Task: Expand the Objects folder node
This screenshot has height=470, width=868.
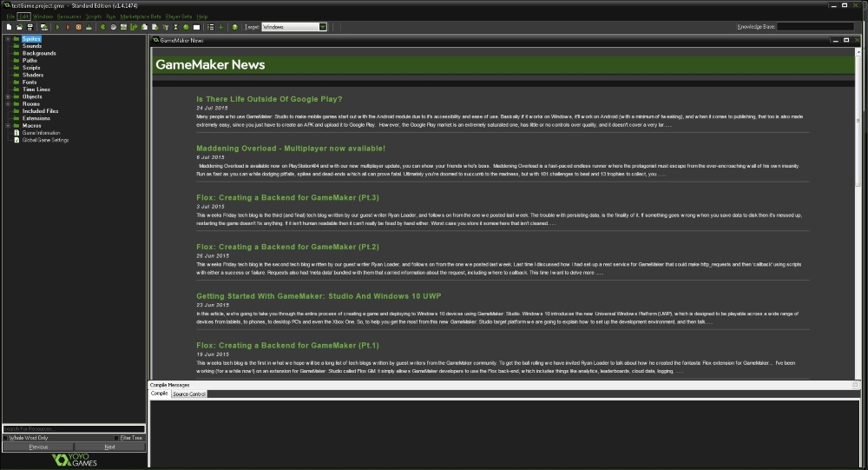Action: pos(8,96)
